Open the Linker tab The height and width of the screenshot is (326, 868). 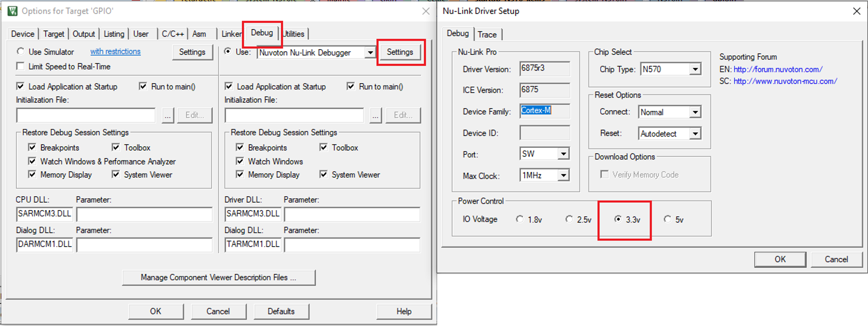tap(231, 34)
